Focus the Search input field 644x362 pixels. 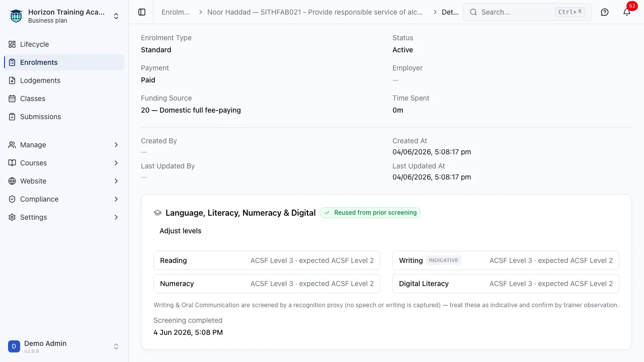click(527, 12)
